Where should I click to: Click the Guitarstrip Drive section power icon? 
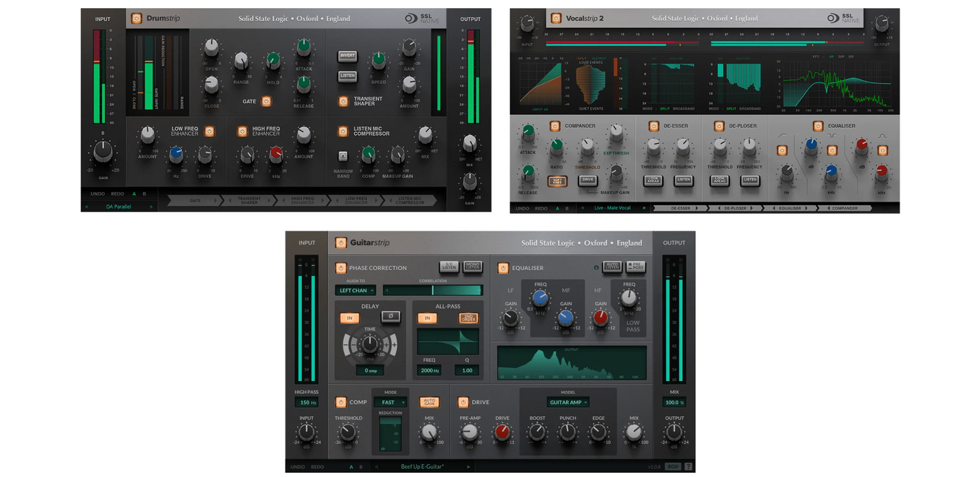point(463,402)
